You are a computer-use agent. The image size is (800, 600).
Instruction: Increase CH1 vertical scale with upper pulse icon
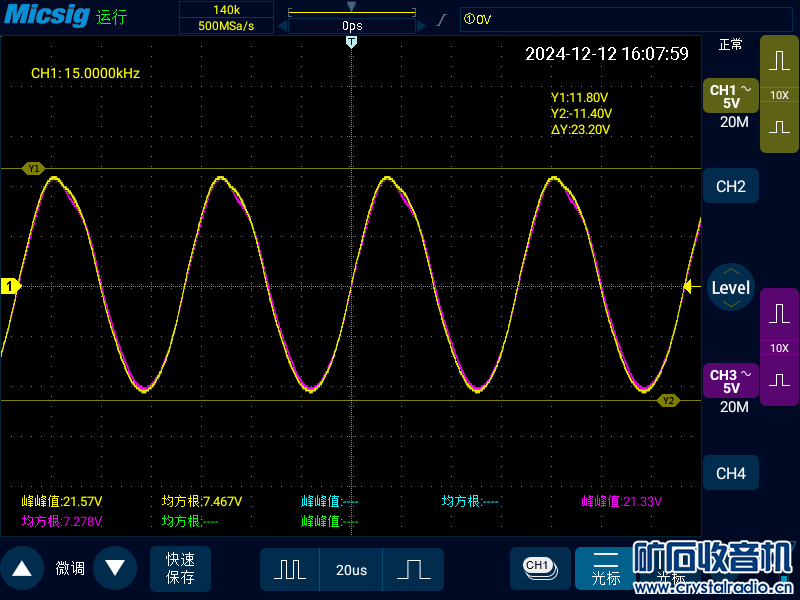click(x=779, y=60)
